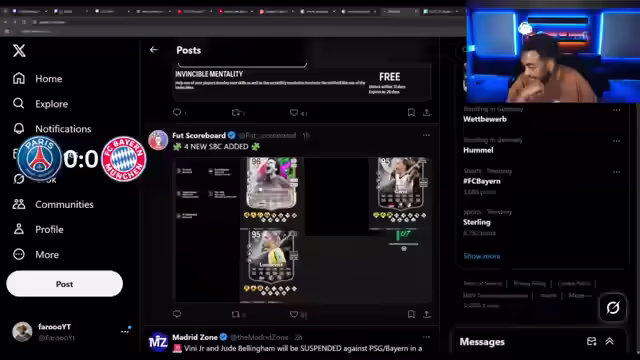Screen dimensions: 640x360
Task: Open the Fut Scoreboard account name
Action: pos(199,136)
